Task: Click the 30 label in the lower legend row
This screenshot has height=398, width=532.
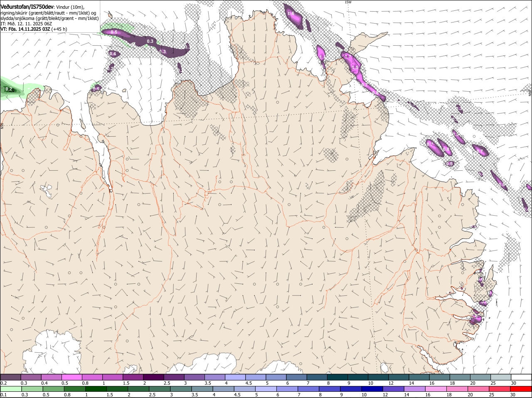Action: coord(512,395)
